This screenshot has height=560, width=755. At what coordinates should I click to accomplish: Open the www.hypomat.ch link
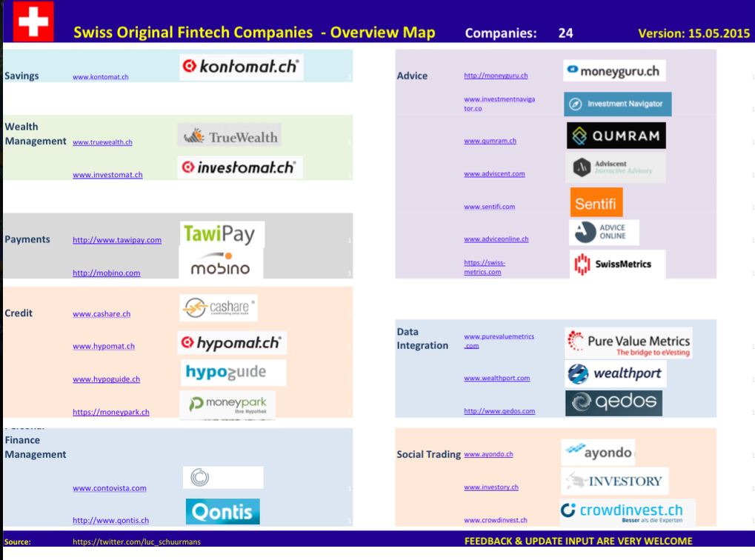click(104, 346)
